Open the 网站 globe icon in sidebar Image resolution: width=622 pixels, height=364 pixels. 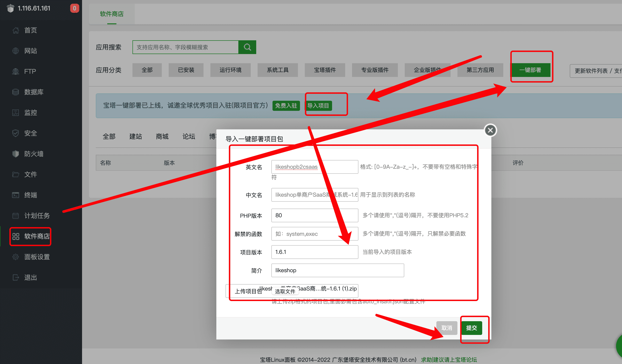[16, 51]
